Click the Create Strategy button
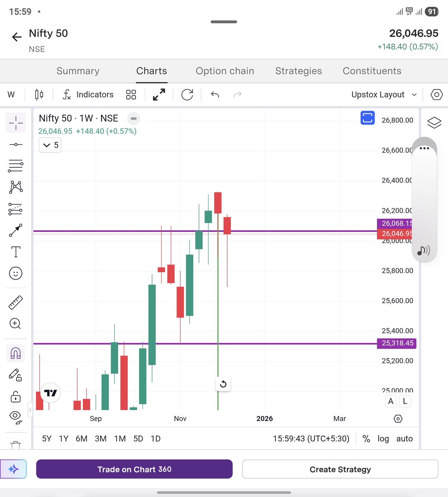 point(340,469)
